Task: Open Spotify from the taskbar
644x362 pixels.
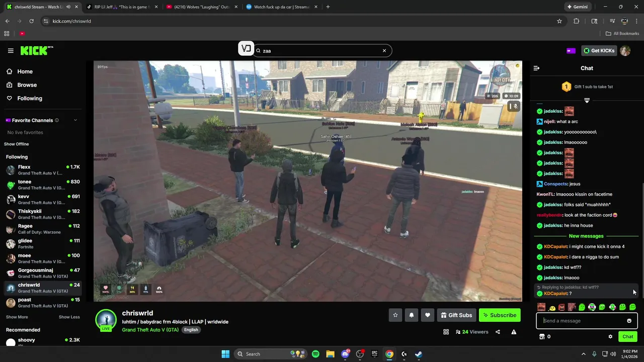Action: click(x=315, y=354)
